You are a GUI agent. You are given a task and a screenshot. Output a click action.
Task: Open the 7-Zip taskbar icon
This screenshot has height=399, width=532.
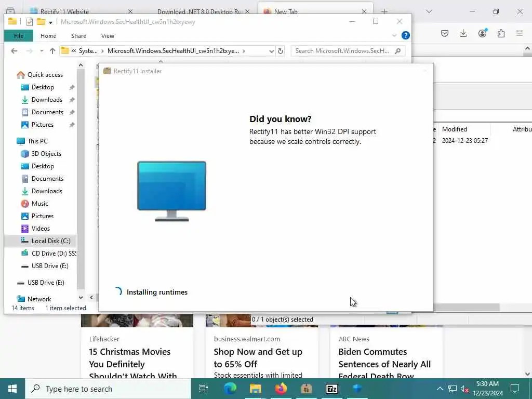(332, 389)
